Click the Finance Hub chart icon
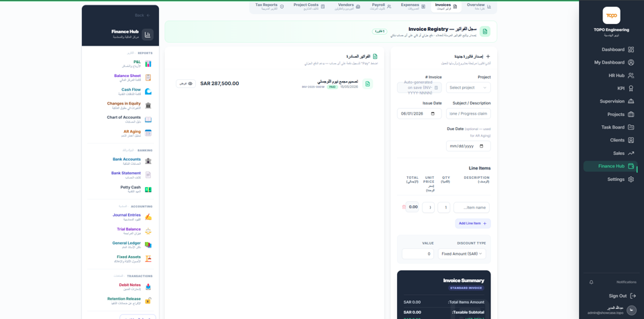 click(148, 35)
